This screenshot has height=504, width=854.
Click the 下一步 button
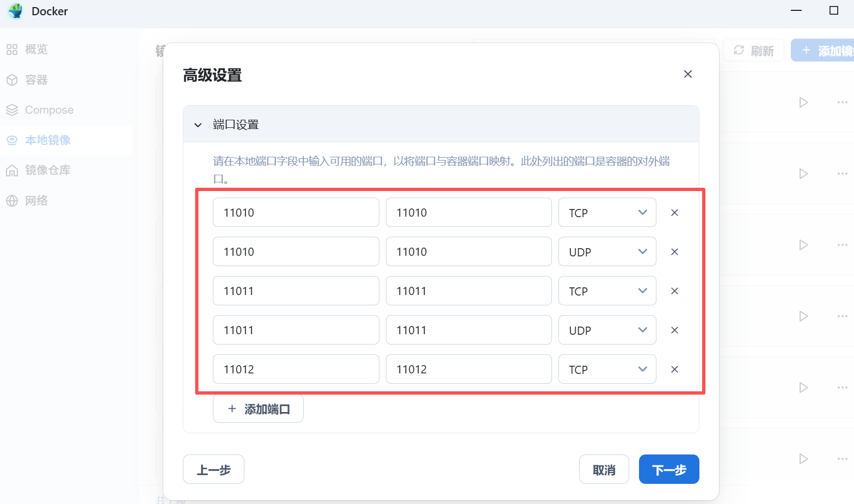(668, 470)
